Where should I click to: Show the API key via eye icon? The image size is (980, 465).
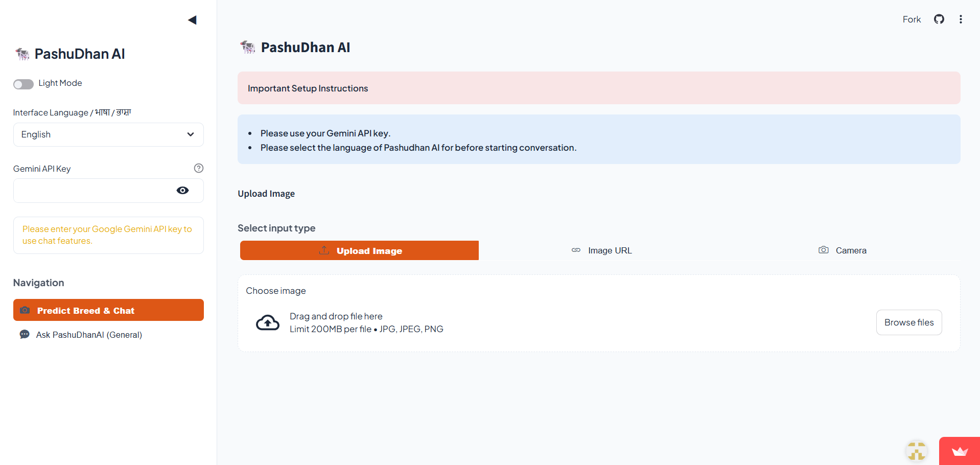[x=182, y=191]
